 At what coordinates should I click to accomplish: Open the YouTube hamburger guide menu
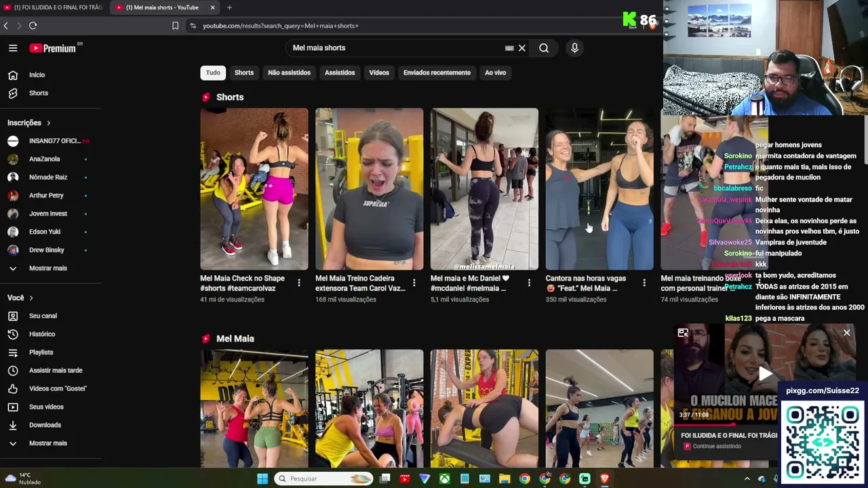click(13, 48)
